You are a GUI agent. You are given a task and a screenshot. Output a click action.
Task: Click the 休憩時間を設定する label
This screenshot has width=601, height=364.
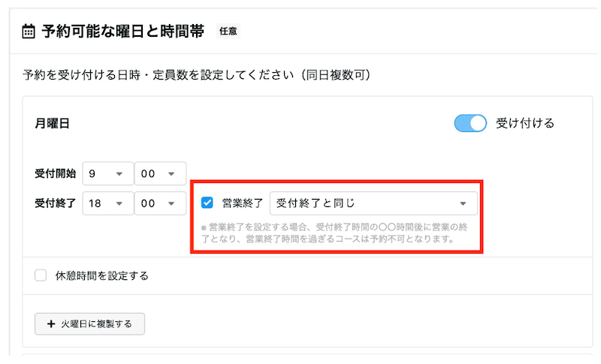pyautogui.click(x=102, y=275)
